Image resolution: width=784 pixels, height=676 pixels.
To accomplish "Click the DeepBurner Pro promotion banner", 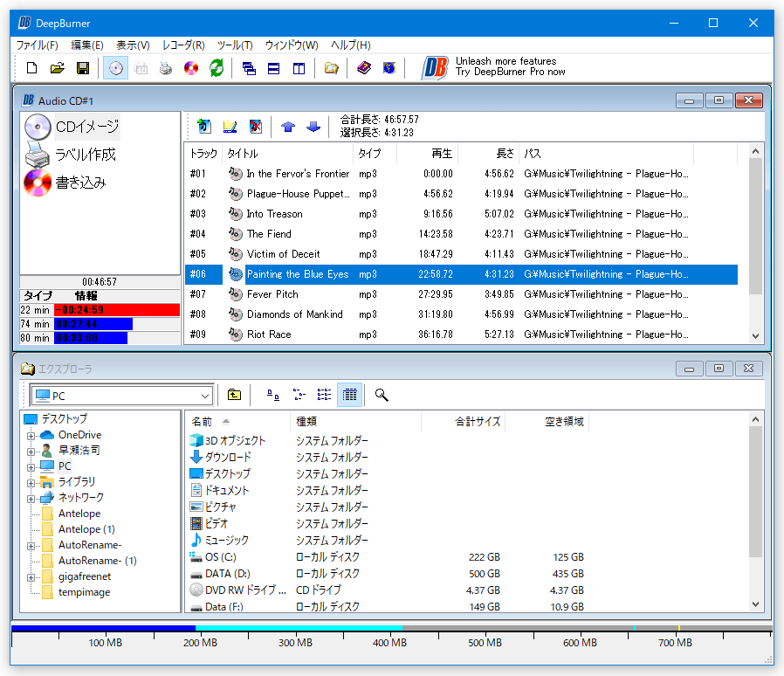I will (x=494, y=67).
